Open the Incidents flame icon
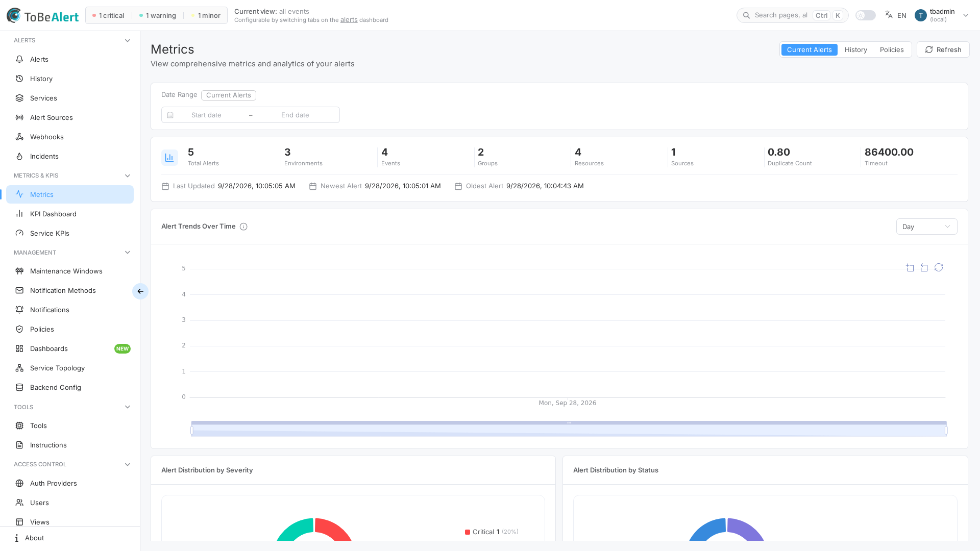 pos(19,156)
